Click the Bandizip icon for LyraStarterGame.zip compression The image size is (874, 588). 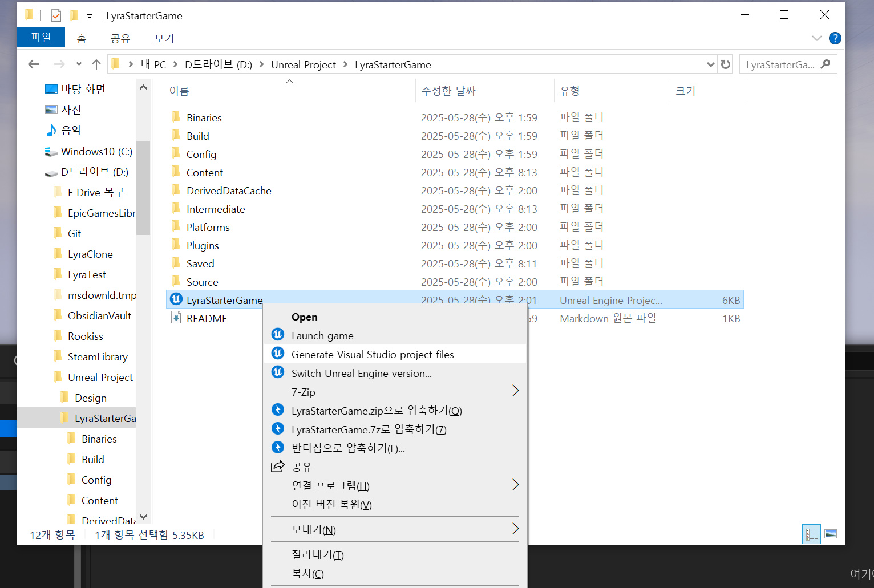coord(278,410)
